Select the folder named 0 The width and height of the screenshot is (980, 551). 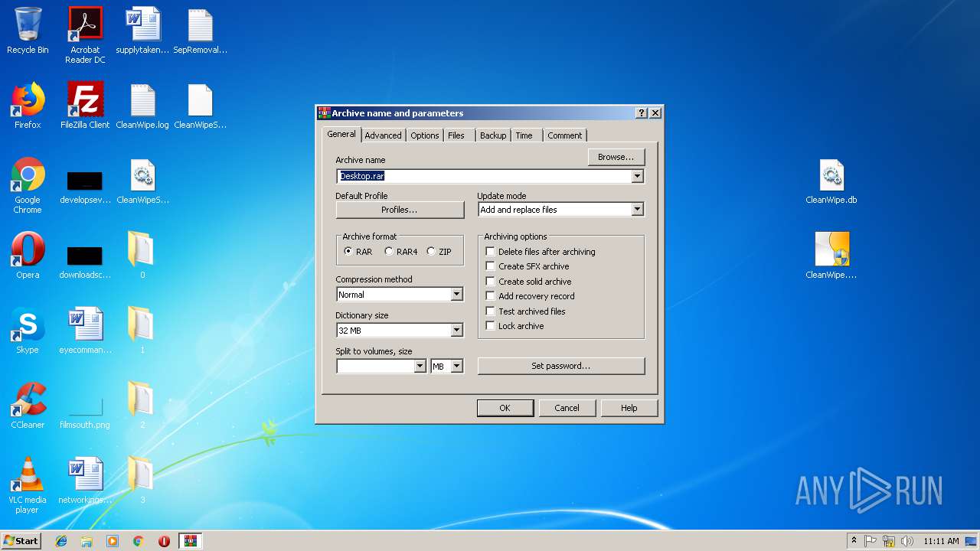coord(142,256)
